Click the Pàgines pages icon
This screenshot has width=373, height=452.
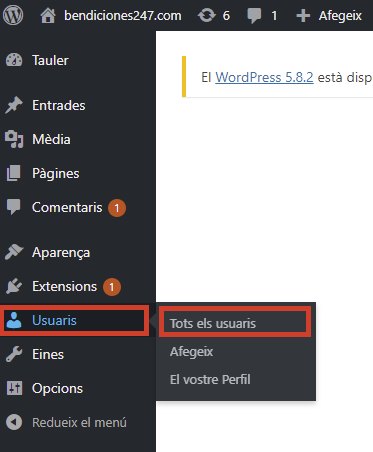tap(14, 173)
